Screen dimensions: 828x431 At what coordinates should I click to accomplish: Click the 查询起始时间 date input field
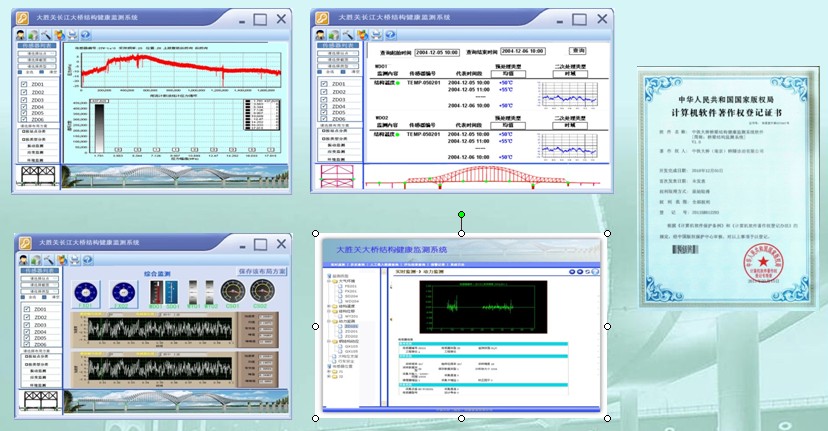(x=437, y=52)
